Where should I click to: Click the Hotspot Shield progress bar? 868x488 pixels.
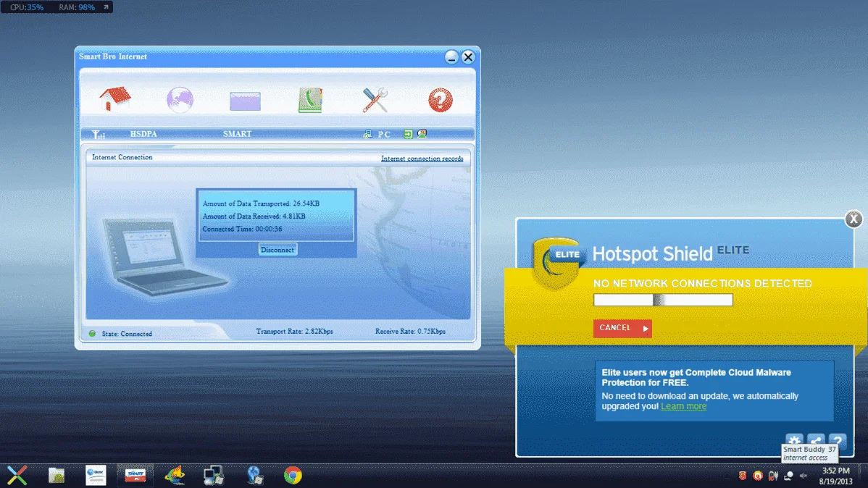(x=663, y=300)
